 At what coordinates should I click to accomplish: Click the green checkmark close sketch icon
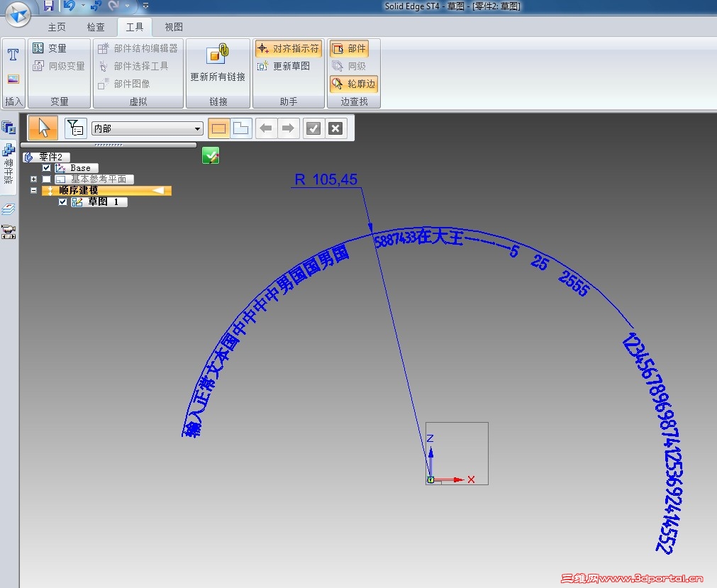211,156
